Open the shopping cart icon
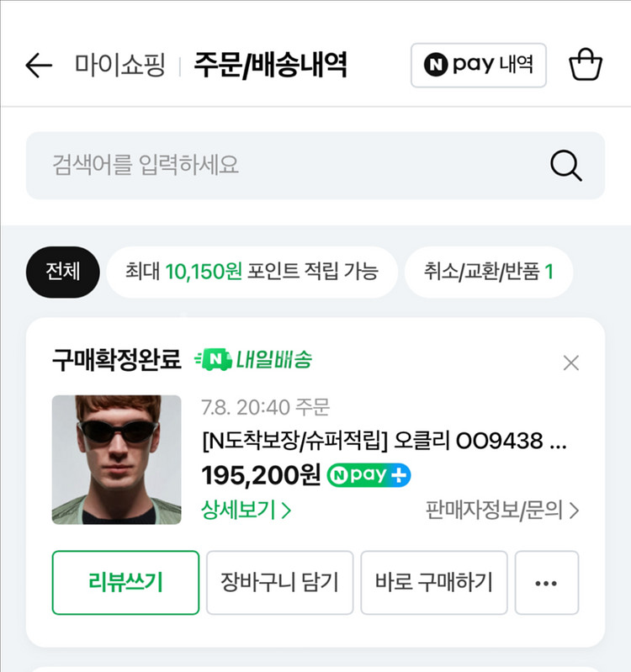The image size is (631, 672). [586, 65]
